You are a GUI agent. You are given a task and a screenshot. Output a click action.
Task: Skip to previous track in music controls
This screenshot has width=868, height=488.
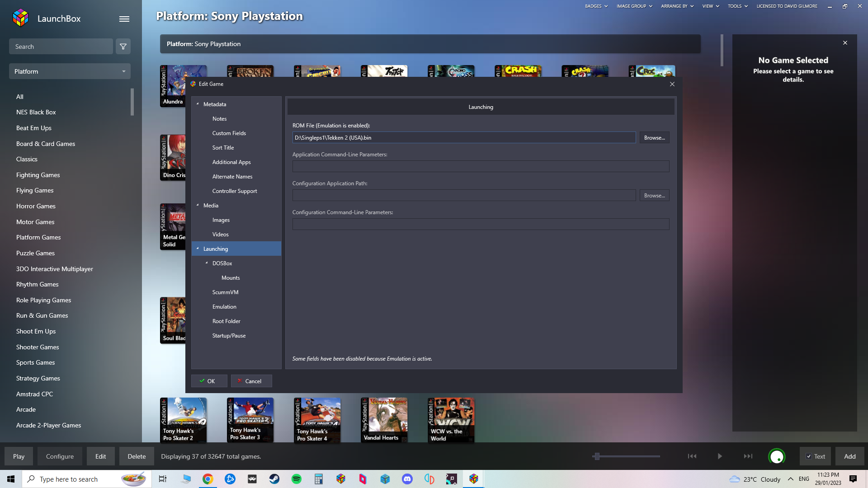click(692, 456)
